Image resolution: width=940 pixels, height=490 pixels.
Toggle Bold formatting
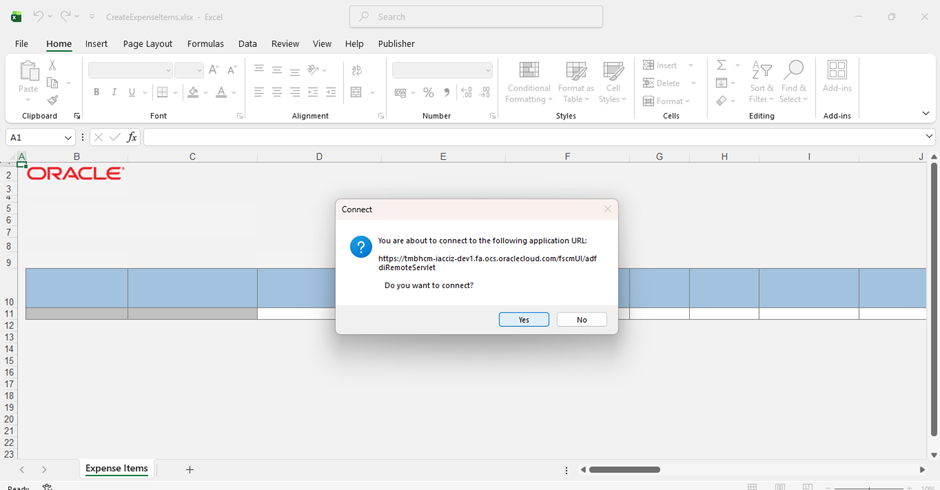pyautogui.click(x=96, y=92)
